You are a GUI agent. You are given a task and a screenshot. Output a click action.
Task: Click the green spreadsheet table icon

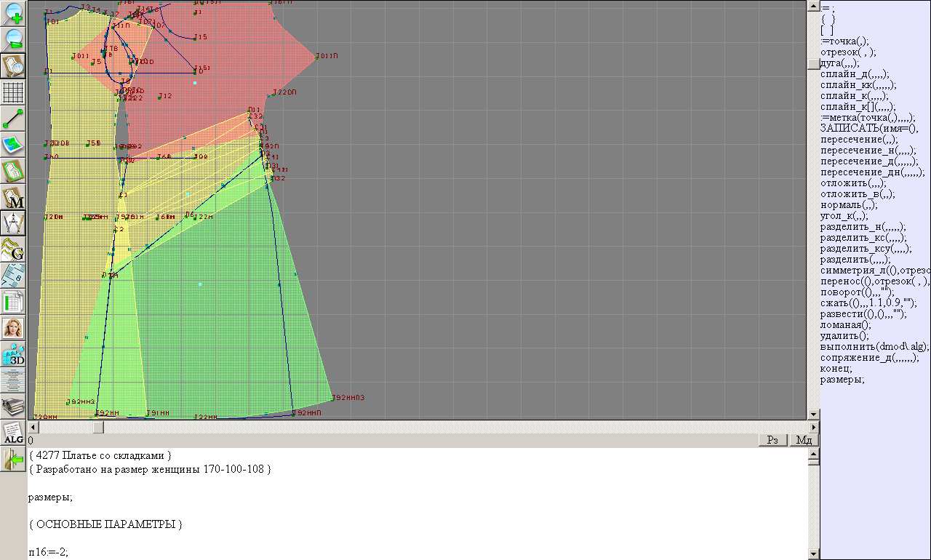(14, 302)
